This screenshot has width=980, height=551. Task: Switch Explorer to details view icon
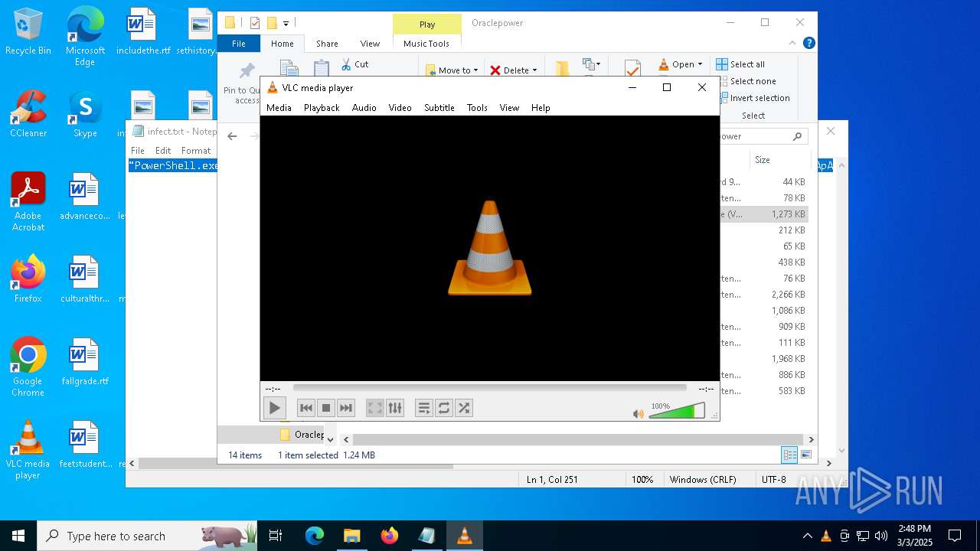[789, 455]
